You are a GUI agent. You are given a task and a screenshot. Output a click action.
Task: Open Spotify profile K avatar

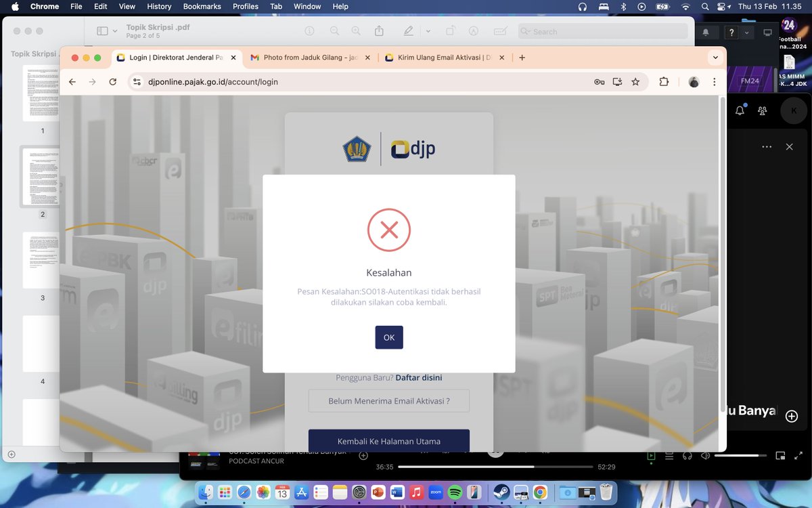coord(794,110)
